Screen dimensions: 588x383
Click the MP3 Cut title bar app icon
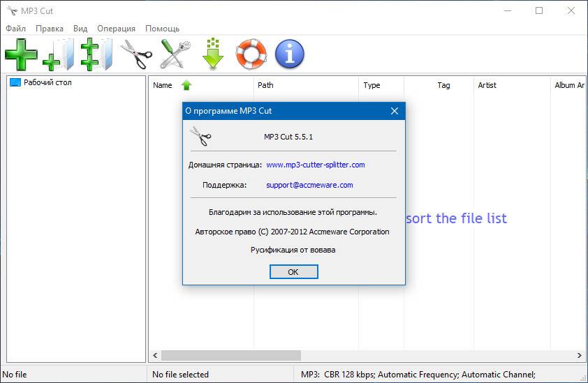[12, 10]
